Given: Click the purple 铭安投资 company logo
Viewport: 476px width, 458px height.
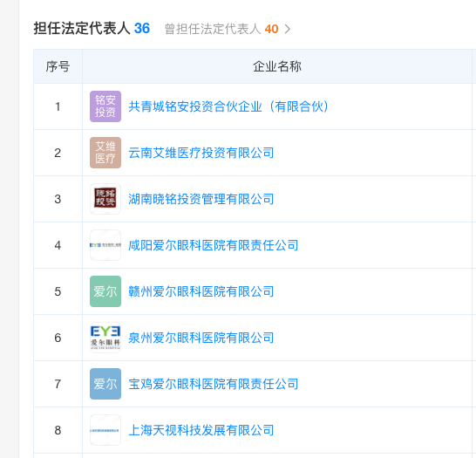Looking at the screenshot, I should (x=105, y=106).
